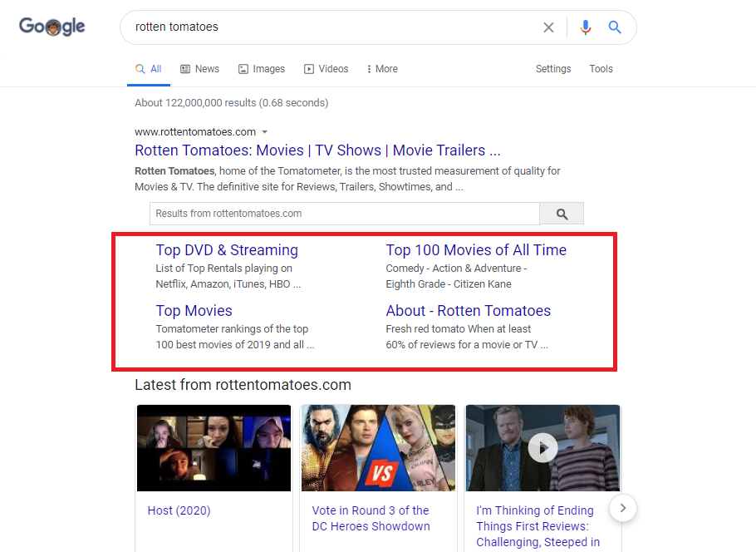
Task: Open About - Rotten Tomatoes sitelink
Action: pos(468,311)
